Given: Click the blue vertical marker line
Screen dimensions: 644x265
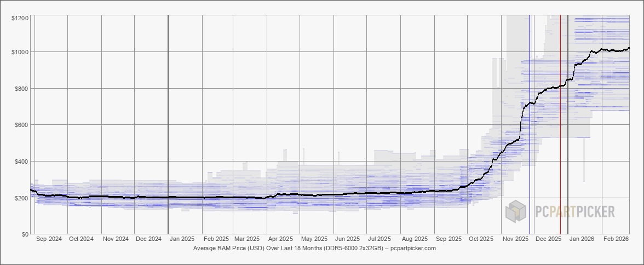Looking at the screenshot, I should pos(530,137).
